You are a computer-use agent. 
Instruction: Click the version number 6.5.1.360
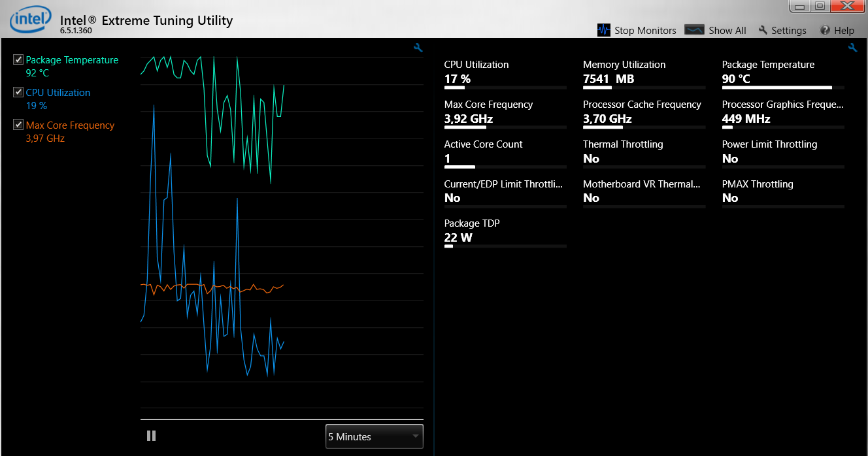click(76, 31)
